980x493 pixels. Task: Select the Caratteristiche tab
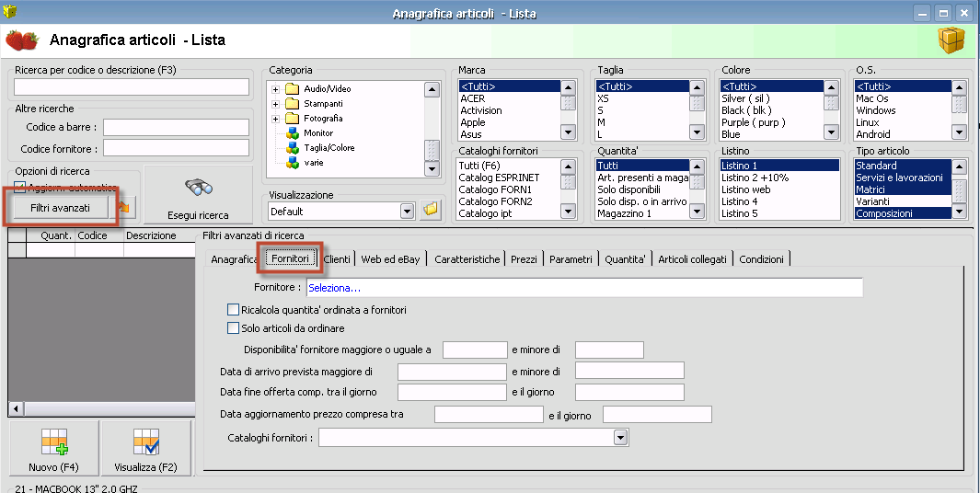tap(467, 258)
